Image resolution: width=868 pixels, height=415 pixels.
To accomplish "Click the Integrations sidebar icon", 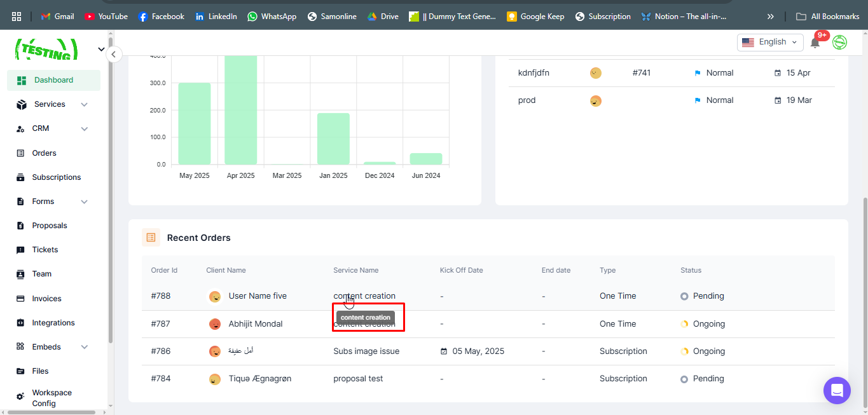I will pyautogui.click(x=20, y=323).
